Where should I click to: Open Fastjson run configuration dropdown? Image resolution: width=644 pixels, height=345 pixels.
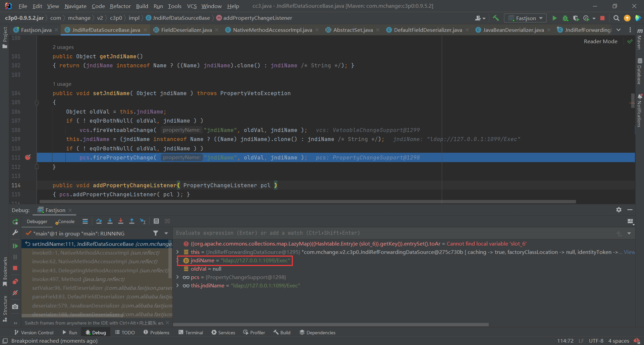point(525,18)
